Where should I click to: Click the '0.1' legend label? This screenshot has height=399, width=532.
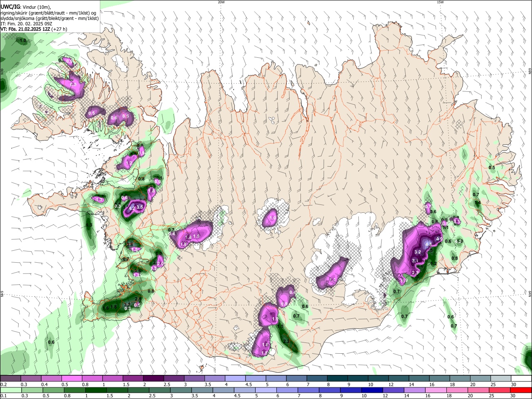click(3, 396)
